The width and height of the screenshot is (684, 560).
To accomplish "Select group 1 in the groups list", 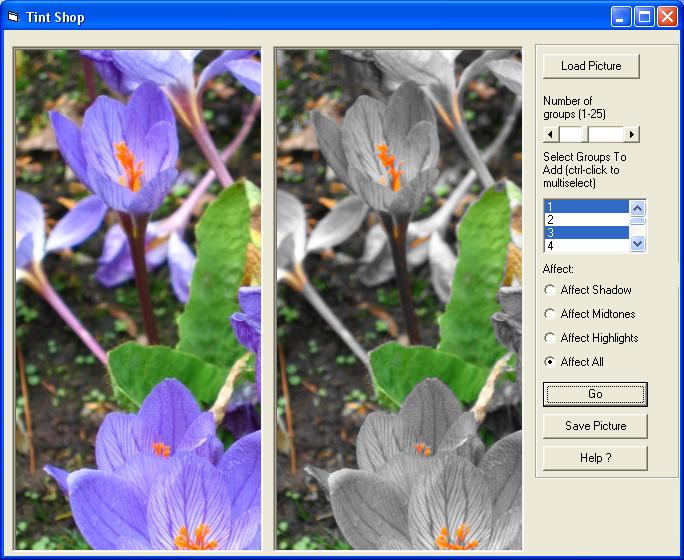I will click(x=585, y=207).
